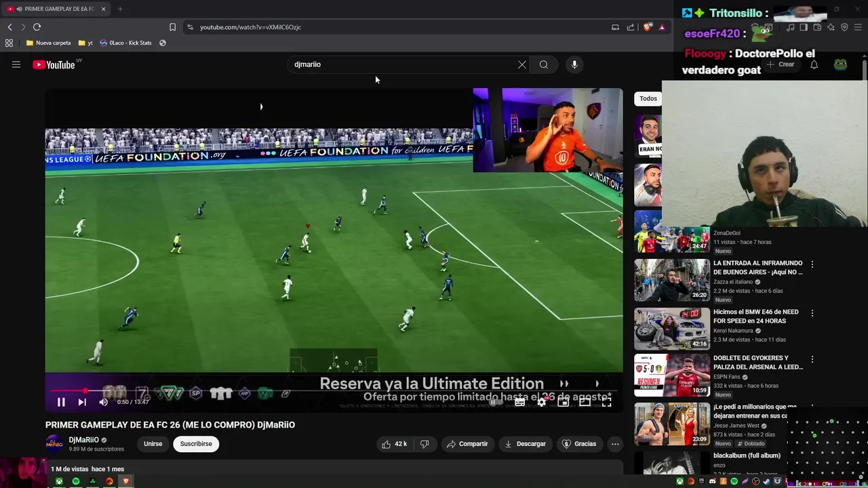Open LA ENTRADA AL INFRAMUNDO video thumbnail
This screenshot has height=488, width=868.
tap(672, 280)
